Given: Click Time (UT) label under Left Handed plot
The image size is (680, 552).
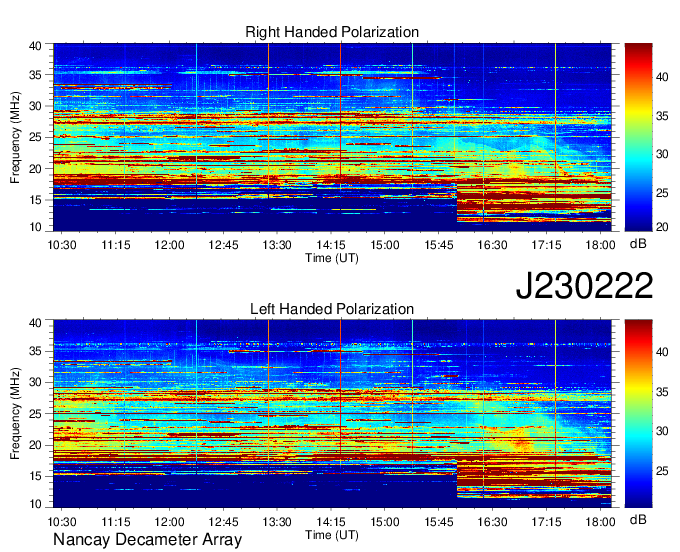Looking at the screenshot, I should 332,535.
